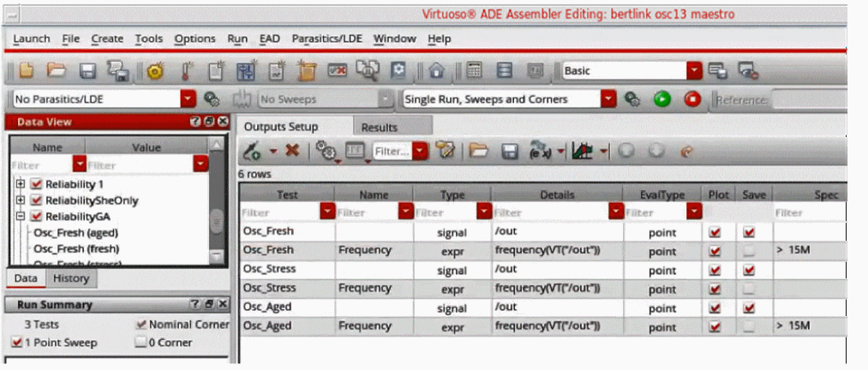Click the Spec column header
The image size is (868, 370).
[x=810, y=194]
